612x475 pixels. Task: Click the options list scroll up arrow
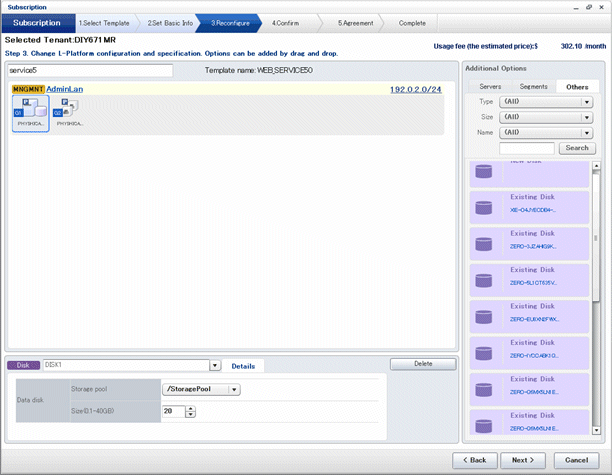click(596, 166)
